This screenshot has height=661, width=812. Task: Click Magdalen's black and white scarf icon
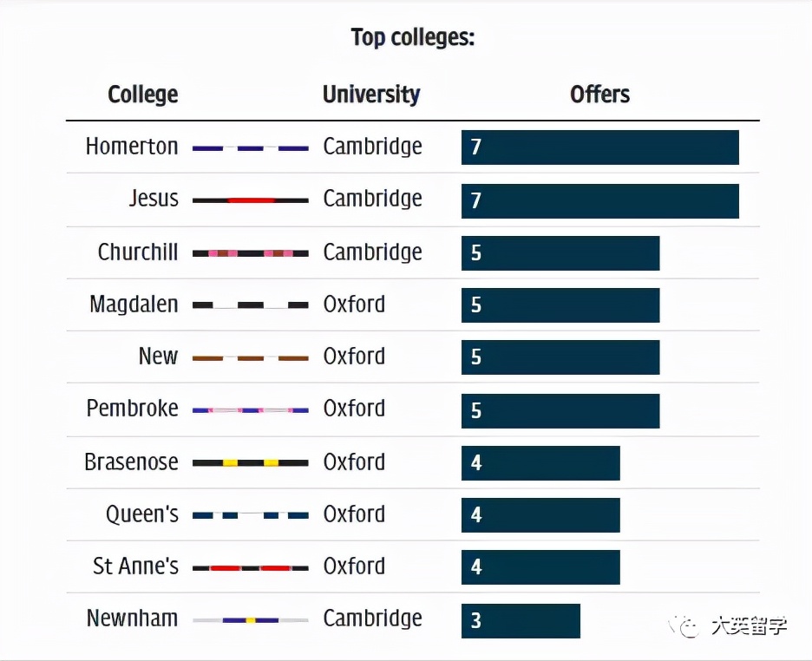[250, 305]
